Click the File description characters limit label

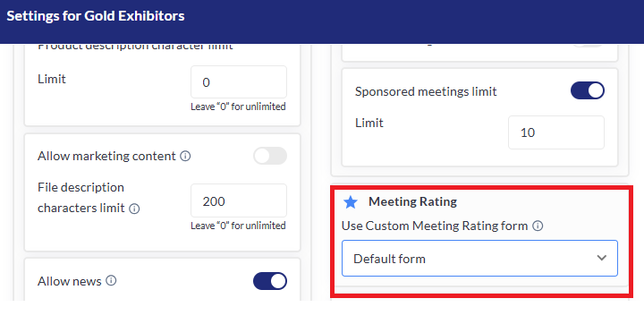[x=80, y=198]
